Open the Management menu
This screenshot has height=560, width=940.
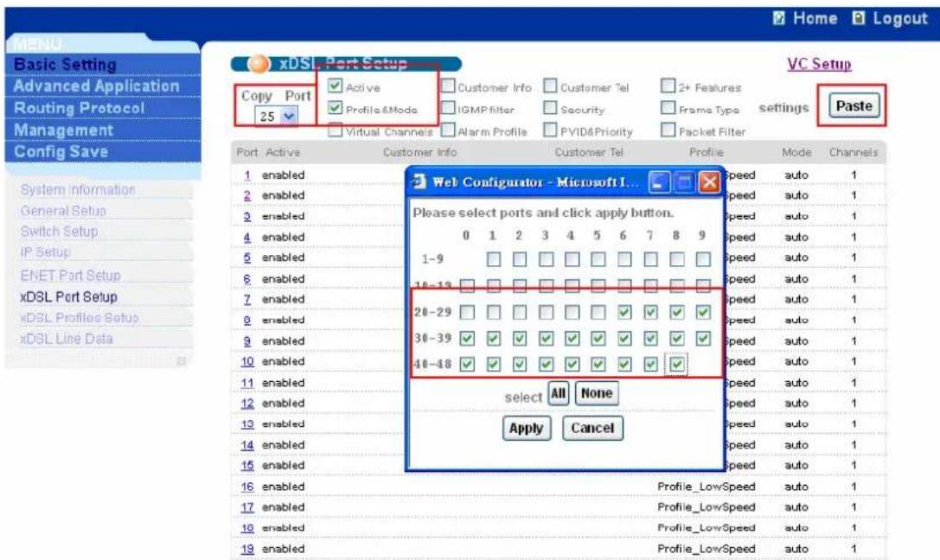click(x=63, y=130)
